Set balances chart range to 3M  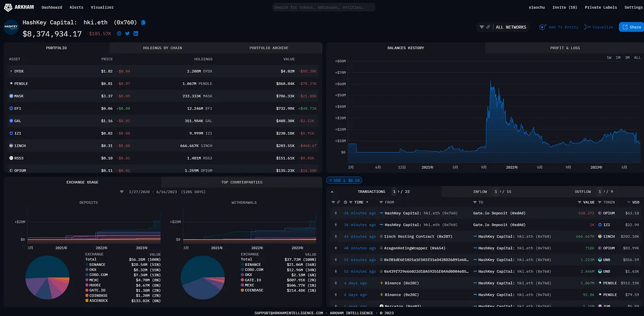[627, 57]
